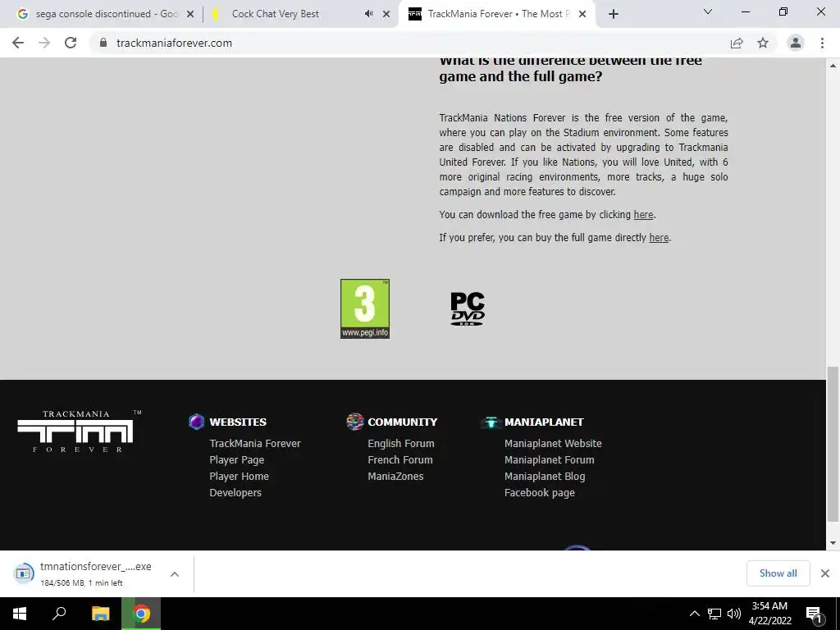
Task: Bookmark this page with the star icon
Action: pos(763,43)
